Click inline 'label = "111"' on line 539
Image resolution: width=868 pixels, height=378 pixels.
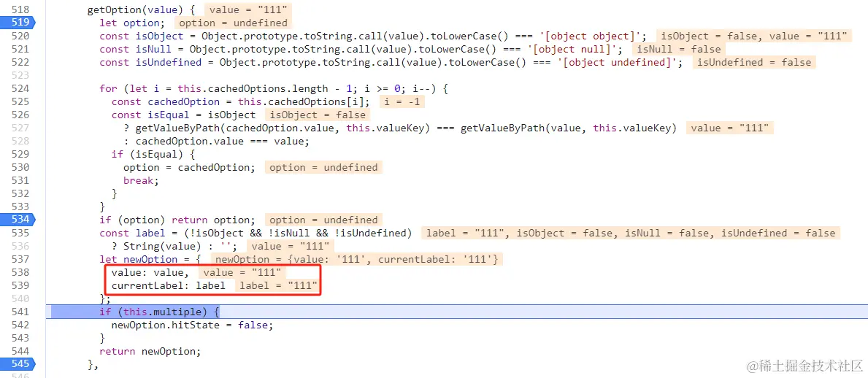(278, 285)
